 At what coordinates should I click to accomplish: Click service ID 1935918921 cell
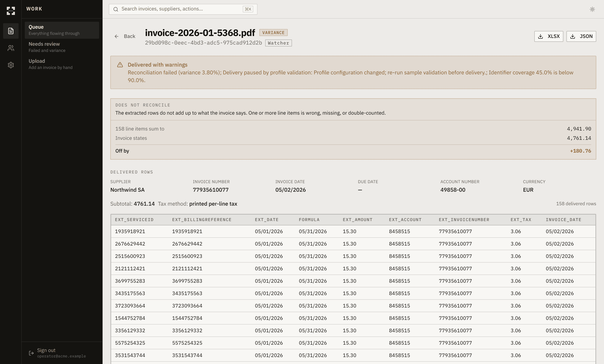tap(130, 231)
